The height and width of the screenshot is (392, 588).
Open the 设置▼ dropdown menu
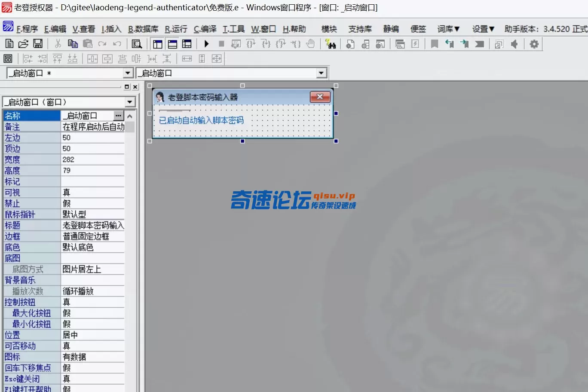[x=483, y=29]
